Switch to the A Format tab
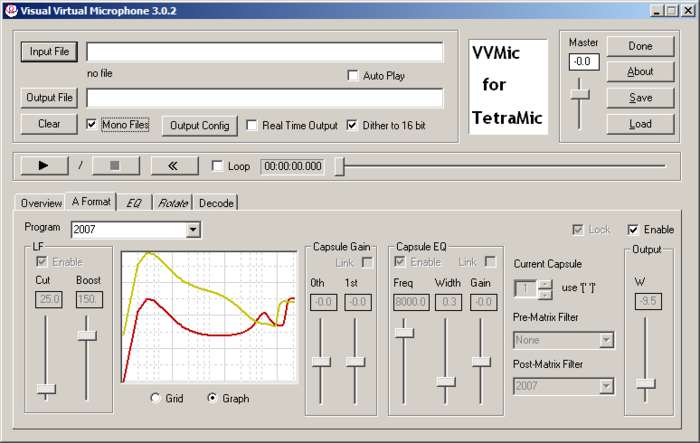Image resolution: width=700 pixels, height=443 pixels. (x=91, y=202)
